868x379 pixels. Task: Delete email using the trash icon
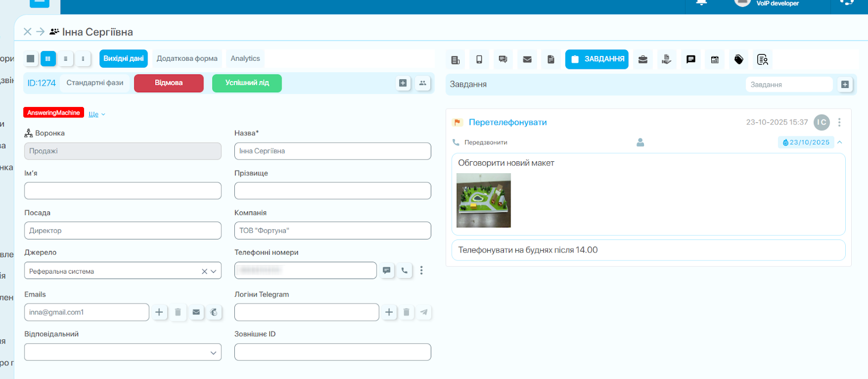[177, 312]
